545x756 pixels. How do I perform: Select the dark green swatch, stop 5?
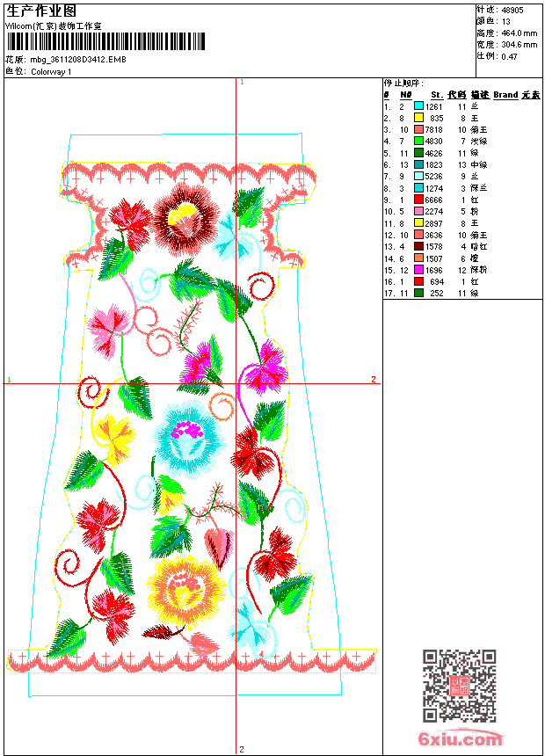point(418,153)
